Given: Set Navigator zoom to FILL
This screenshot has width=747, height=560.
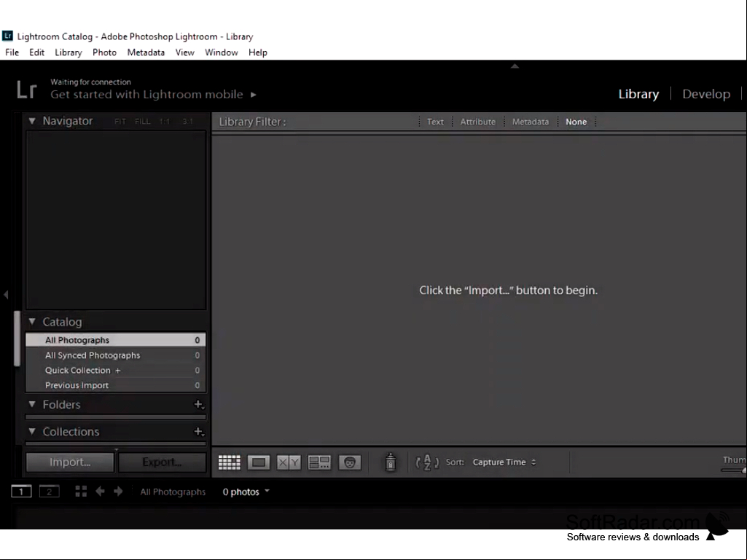Looking at the screenshot, I should click(x=142, y=122).
